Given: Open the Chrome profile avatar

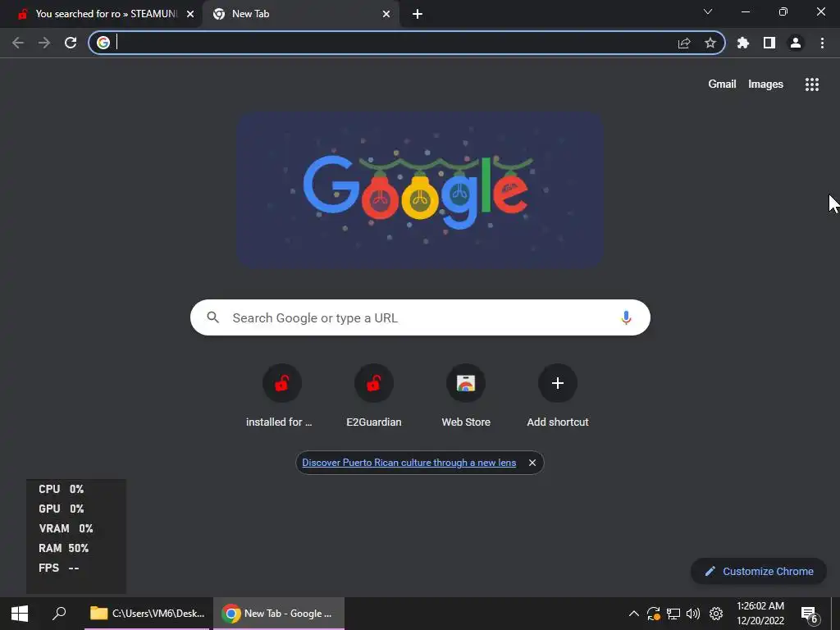Looking at the screenshot, I should [x=796, y=43].
